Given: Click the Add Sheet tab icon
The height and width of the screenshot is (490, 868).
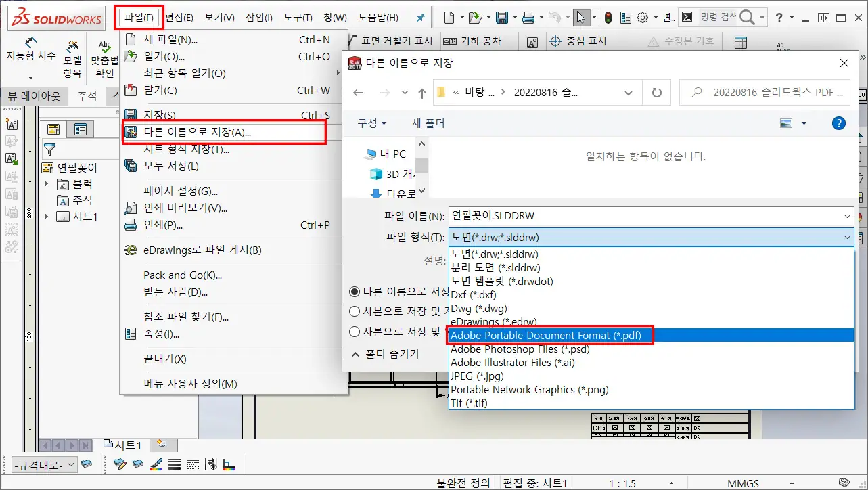Looking at the screenshot, I should pyautogui.click(x=162, y=444).
